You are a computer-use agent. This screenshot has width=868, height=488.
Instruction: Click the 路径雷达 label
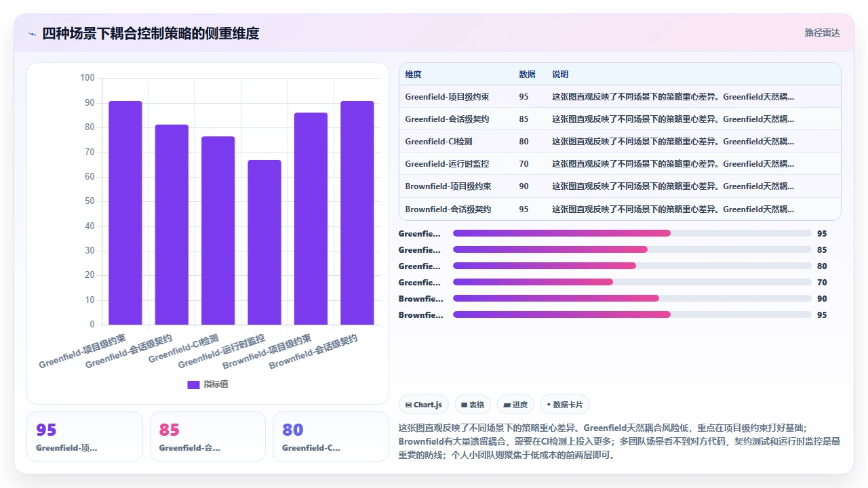[x=822, y=33]
